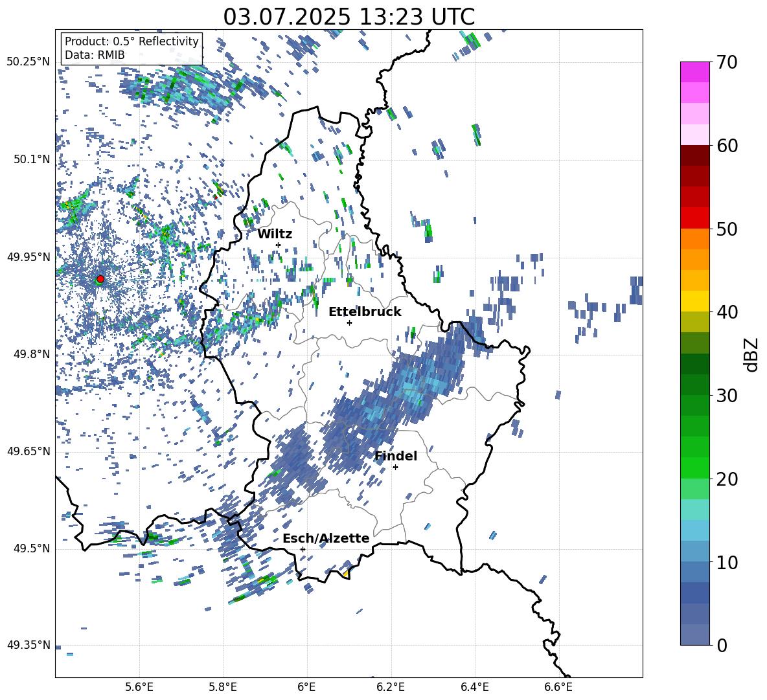Screen dimensions: 767x700
Task: Pick the dark green colorbar segment above 30
Action: (x=695, y=364)
